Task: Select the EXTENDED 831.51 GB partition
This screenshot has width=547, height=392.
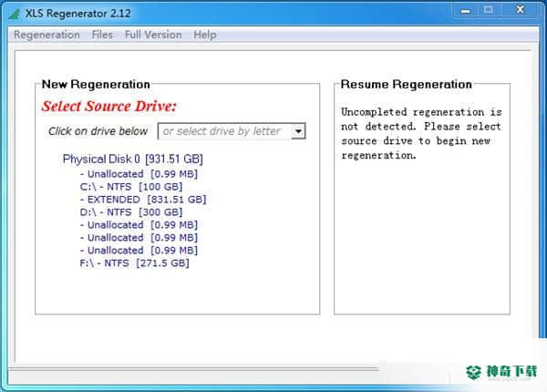Action: pos(143,200)
